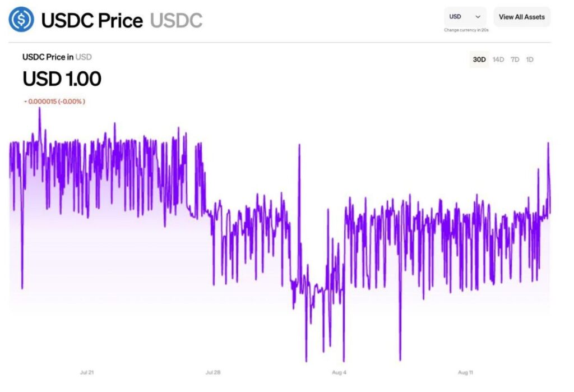This screenshot has width=574, height=392.
Task: Click the View All Assets button
Action: click(x=521, y=17)
